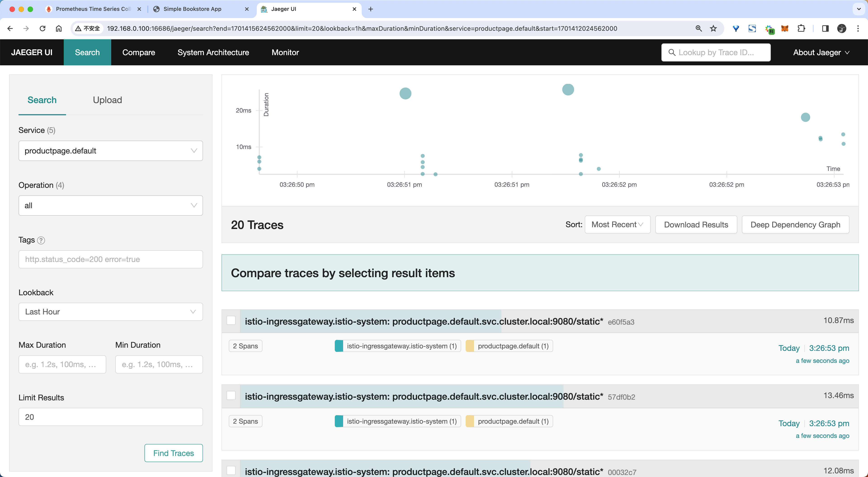Viewport: 868px width, 477px height.
Task: Click the Limit Results field showing 20
Action: [111, 417]
